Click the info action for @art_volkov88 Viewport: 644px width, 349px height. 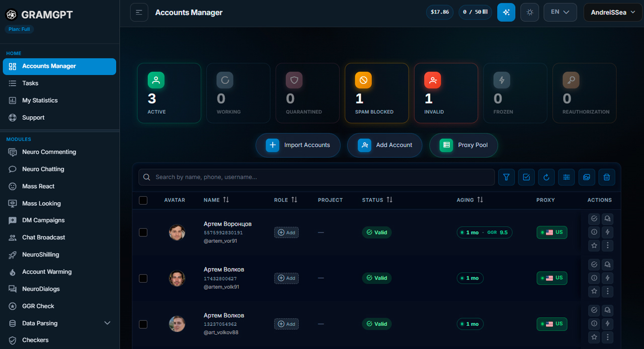594,324
